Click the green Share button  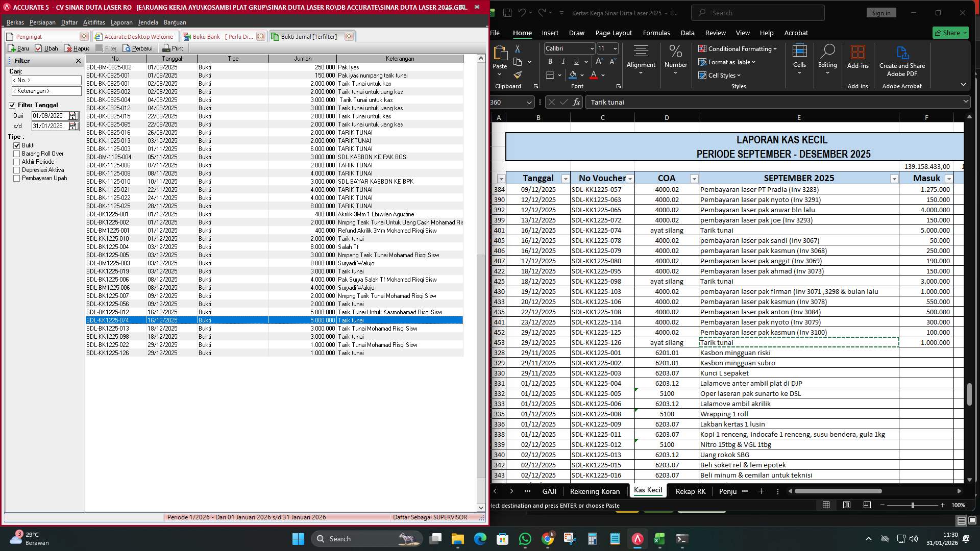click(x=950, y=32)
